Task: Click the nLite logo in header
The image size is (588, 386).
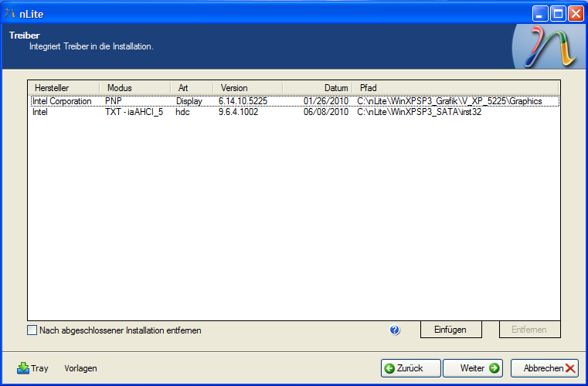Action: 546,46
